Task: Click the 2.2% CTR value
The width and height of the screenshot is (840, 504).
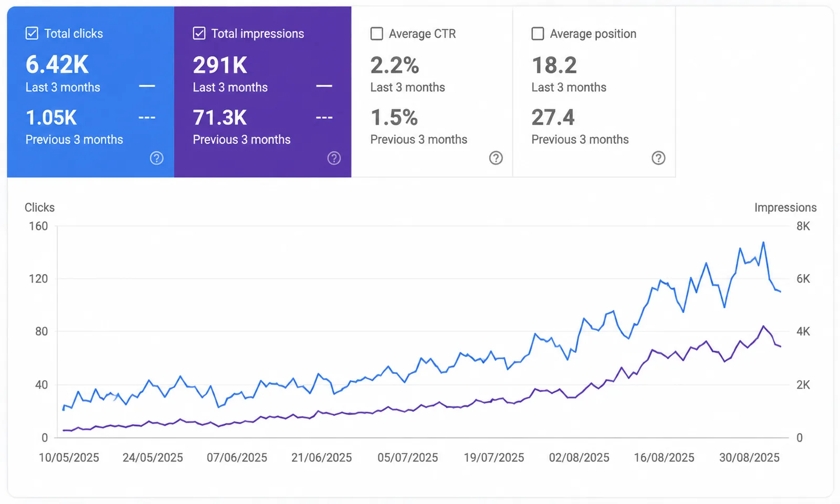Action: click(395, 65)
